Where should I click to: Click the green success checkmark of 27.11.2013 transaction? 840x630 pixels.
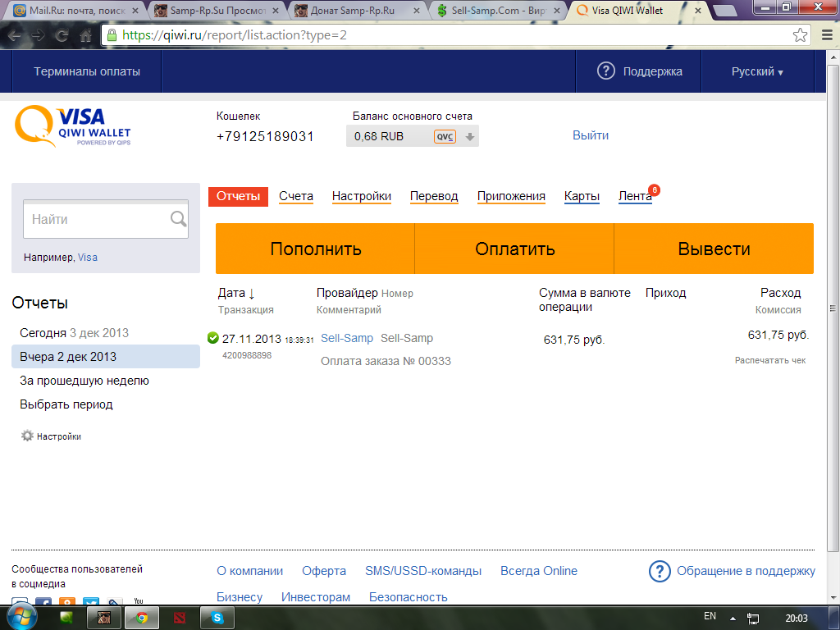coord(212,338)
